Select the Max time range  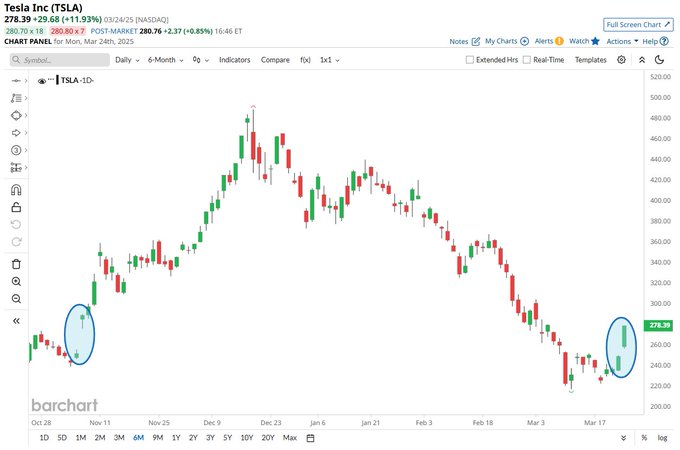[x=290, y=438]
